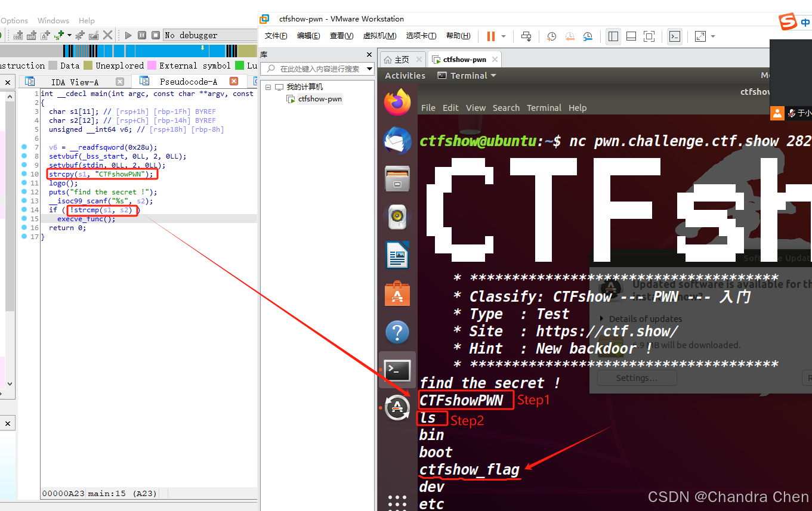Launch Firefox from Ubuntu dock
Image resolution: width=812 pixels, height=511 pixels.
coord(397,103)
